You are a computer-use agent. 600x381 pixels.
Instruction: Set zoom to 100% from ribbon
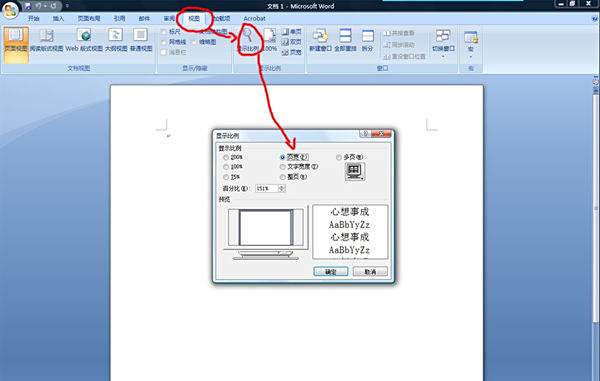[x=270, y=41]
